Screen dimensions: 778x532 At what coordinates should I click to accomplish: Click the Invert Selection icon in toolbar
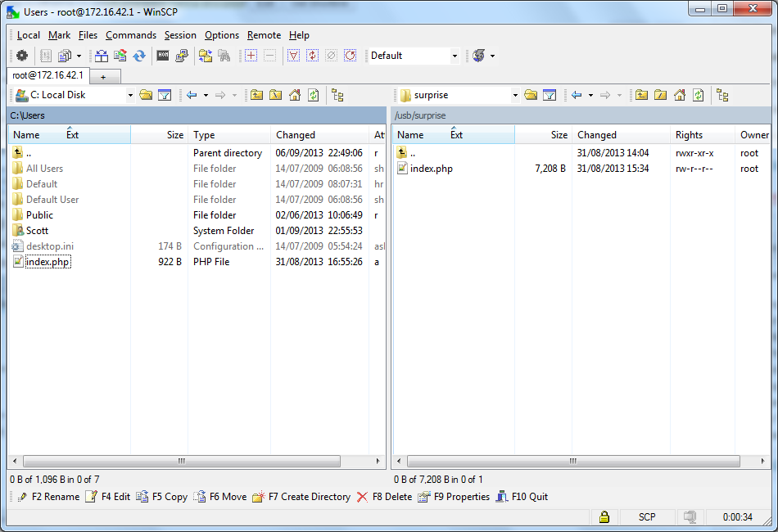click(x=313, y=56)
